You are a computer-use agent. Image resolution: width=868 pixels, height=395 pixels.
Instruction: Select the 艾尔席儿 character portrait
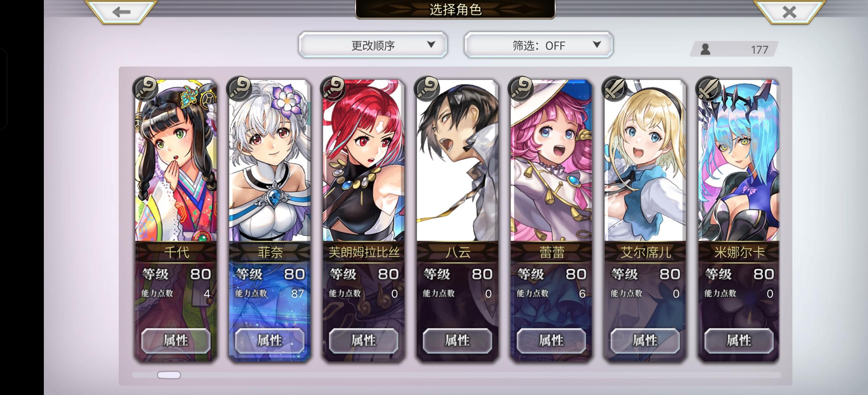(x=645, y=160)
